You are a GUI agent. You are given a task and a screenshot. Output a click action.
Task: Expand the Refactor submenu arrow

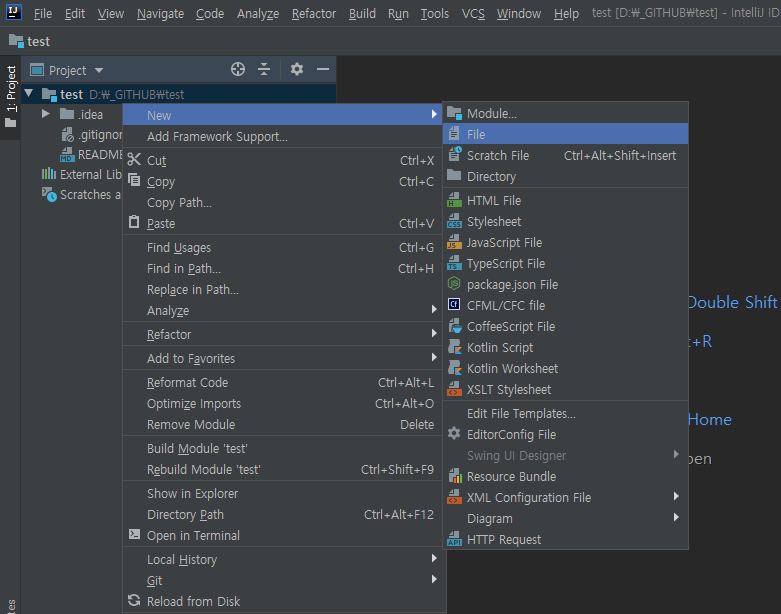pyautogui.click(x=434, y=334)
